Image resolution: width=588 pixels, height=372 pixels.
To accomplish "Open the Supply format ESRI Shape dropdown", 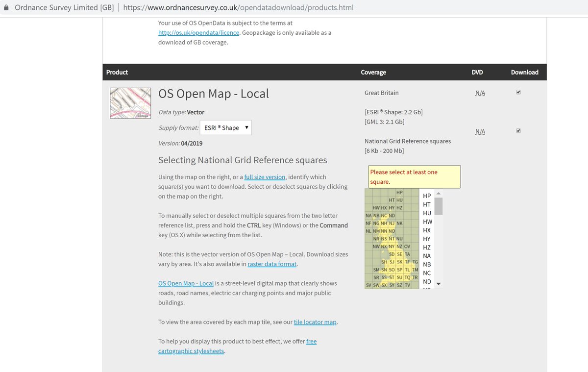I will pos(225,127).
